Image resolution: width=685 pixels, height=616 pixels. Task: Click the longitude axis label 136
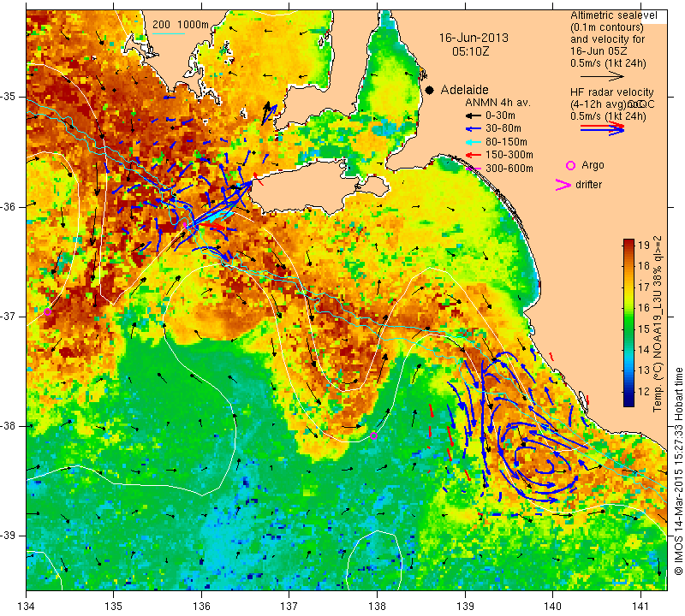(x=201, y=607)
